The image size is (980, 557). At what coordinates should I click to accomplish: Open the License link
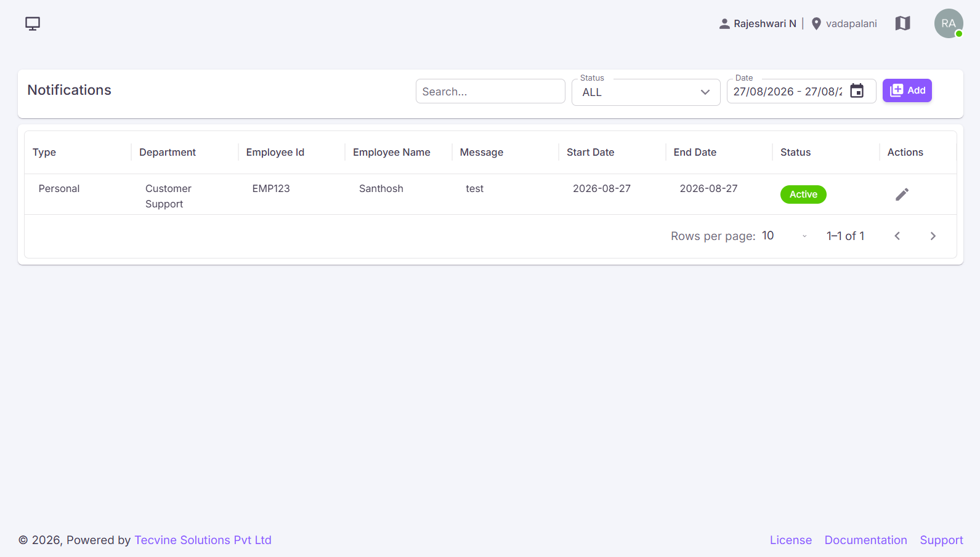coord(790,540)
